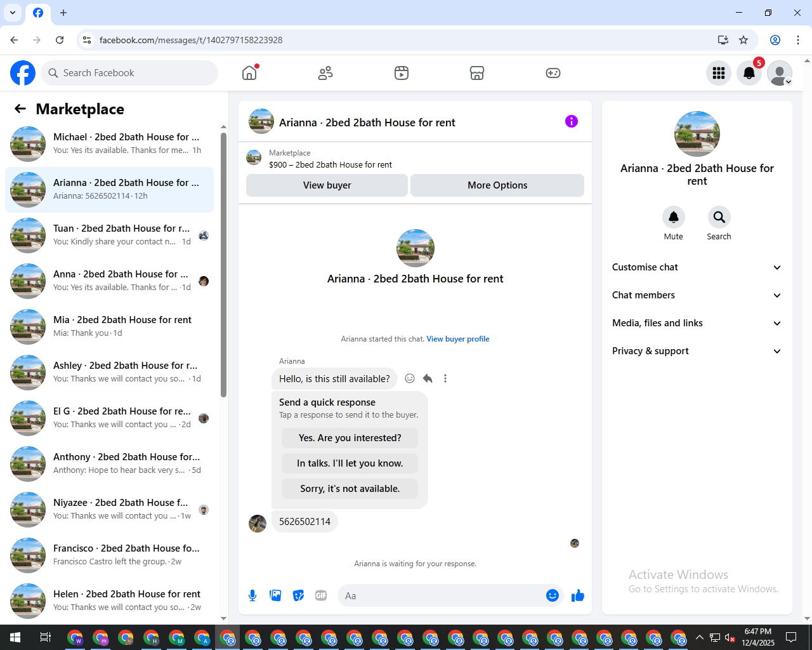Open more options for Arianna's message
This screenshot has height=650, width=812.
click(445, 378)
